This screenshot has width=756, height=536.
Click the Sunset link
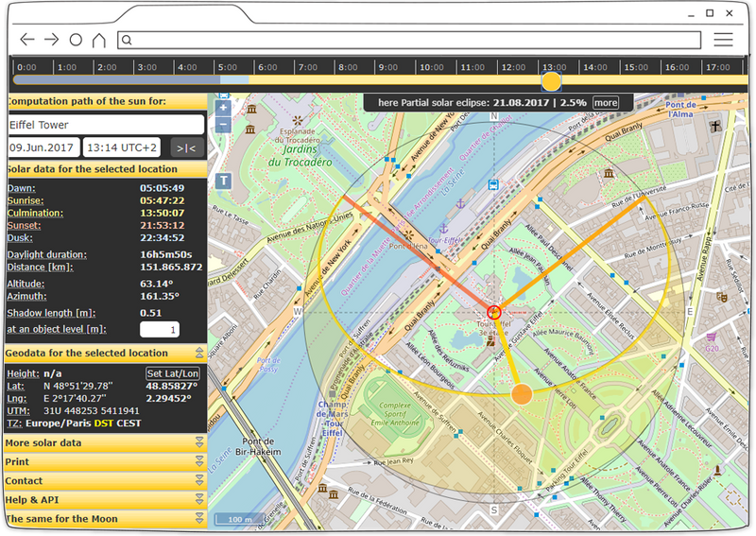(x=24, y=225)
